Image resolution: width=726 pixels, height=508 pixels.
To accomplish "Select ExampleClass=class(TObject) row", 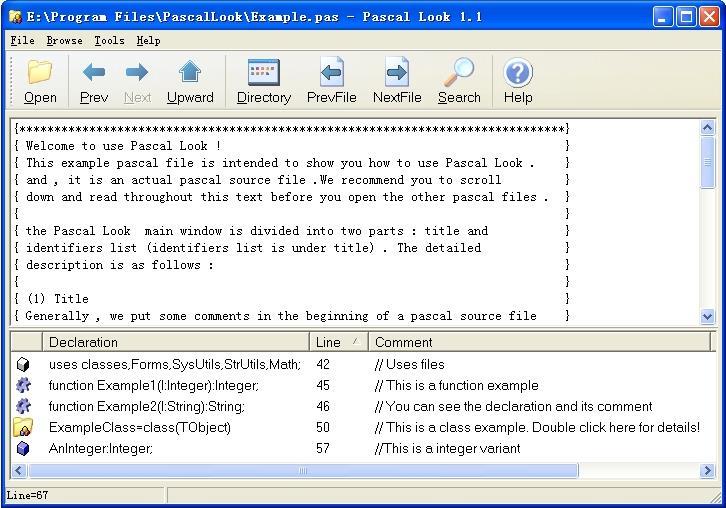I will pyautogui.click(x=140, y=427).
